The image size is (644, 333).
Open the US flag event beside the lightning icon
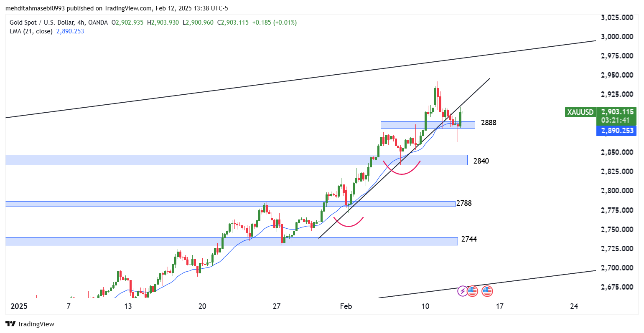coord(472,291)
